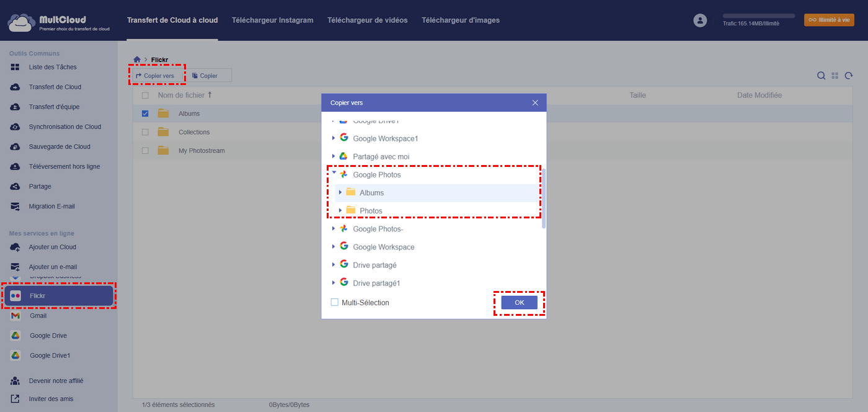This screenshot has width=868, height=412.
Task: Click the Gmail service icon
Action: pos(15,316)
